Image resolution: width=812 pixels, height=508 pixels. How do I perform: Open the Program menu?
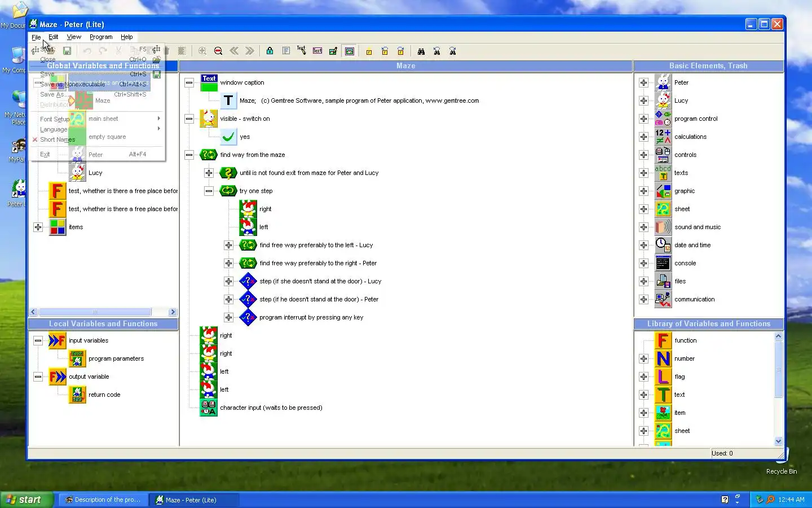point(101,37)
